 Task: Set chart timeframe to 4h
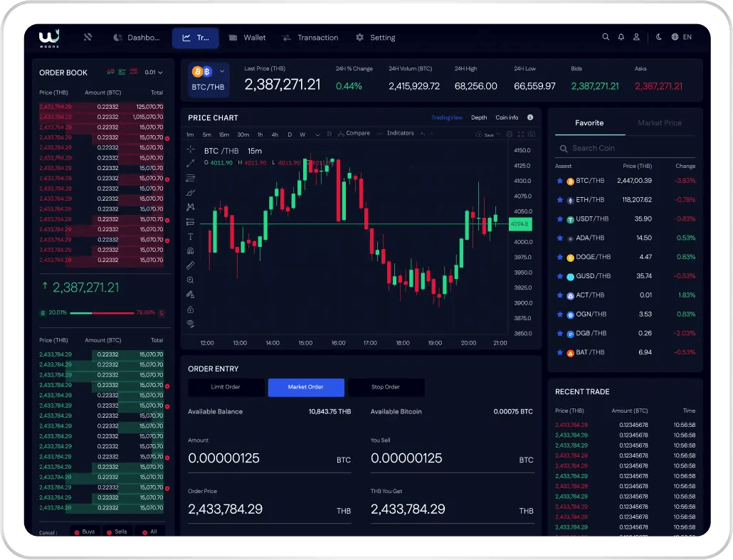tap(275, 134)
